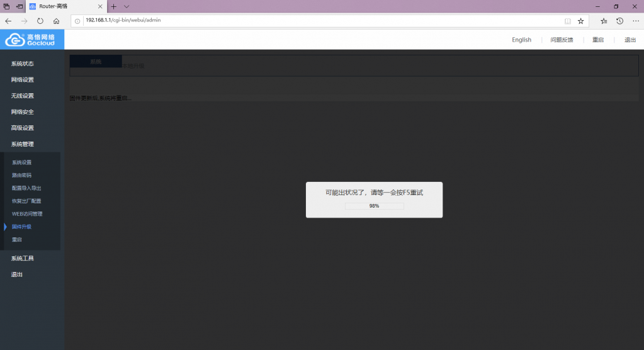Go to browser home page icon
Screen dimensions: 644x350
[56, 21]
